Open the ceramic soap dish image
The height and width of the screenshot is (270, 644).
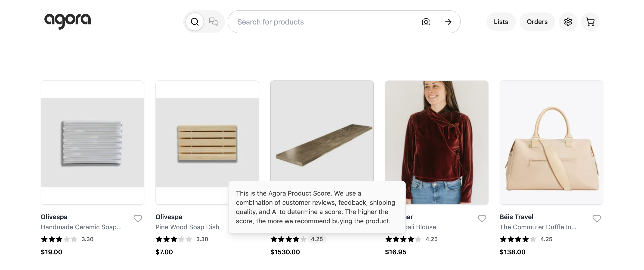(93, 142)
